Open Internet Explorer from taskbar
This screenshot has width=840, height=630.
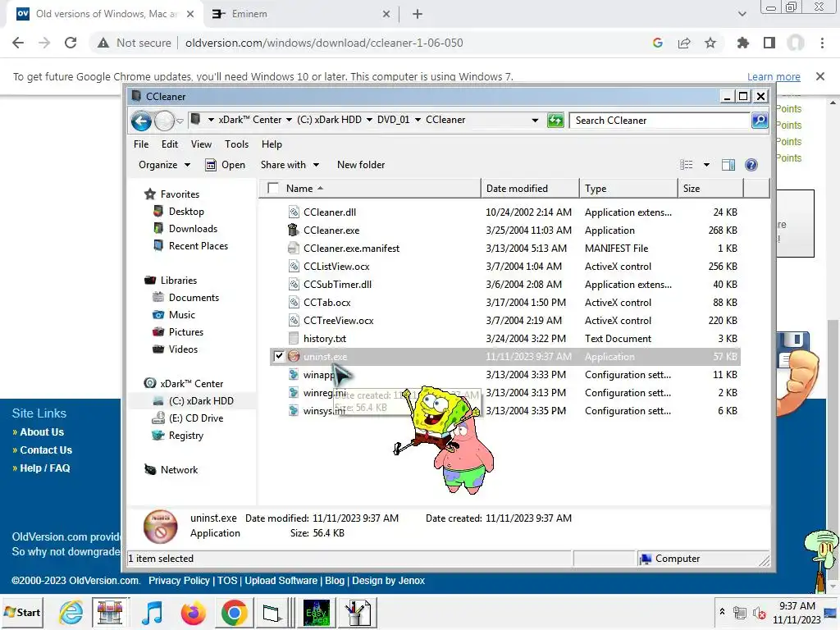pos(71,612)
